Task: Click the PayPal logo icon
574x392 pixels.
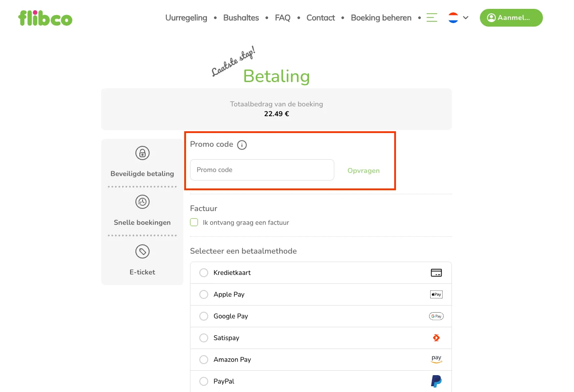Action: tap(436, 381)
